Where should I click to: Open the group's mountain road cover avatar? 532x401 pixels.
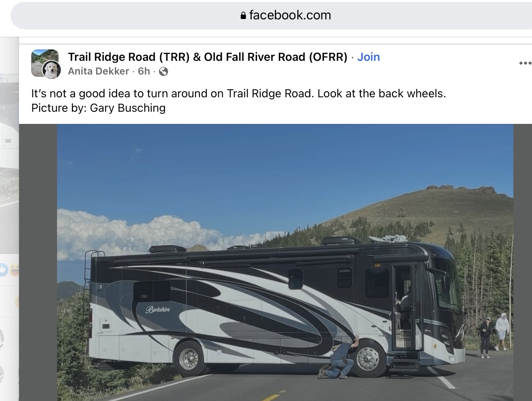pyautogui.click(x=44, y=59)
